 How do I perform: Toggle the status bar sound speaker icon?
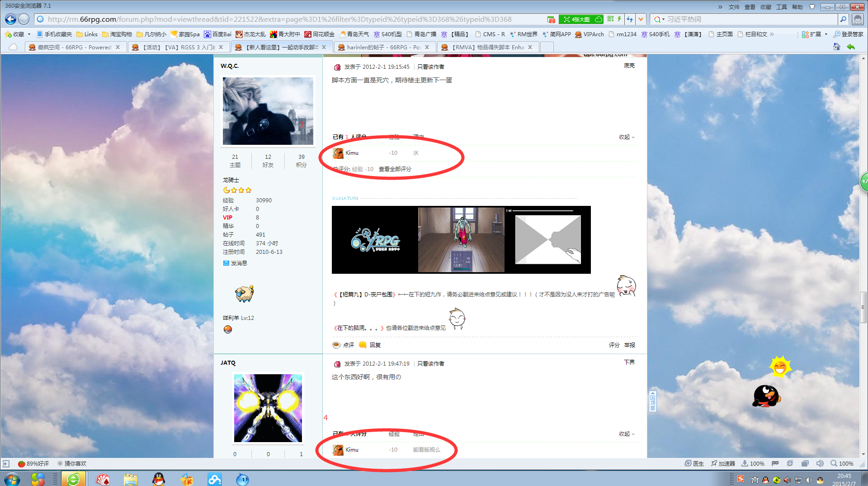pos(820,463)
